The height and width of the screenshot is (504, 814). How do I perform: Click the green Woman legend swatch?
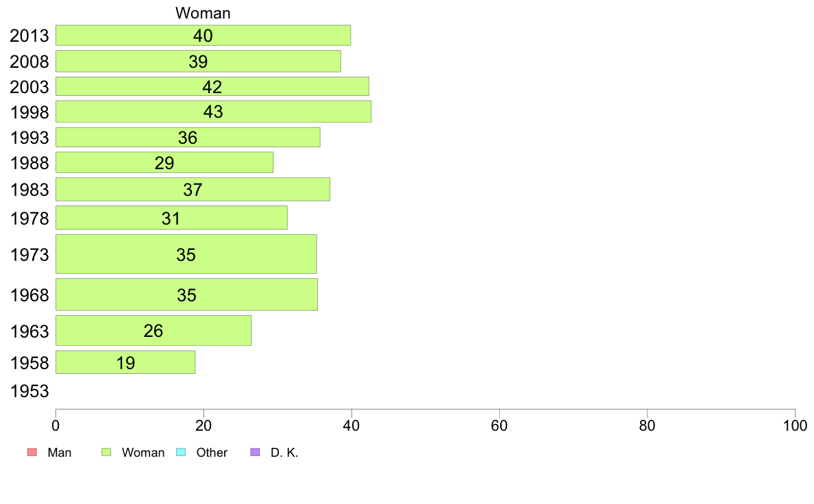click(x=106, y=452)
